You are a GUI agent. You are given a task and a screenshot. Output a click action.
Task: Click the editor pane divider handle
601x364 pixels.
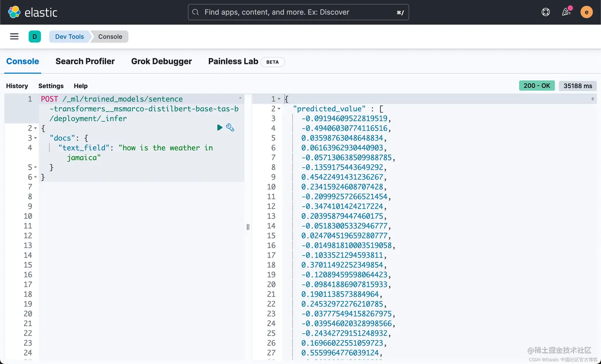(x=248, y=227)
